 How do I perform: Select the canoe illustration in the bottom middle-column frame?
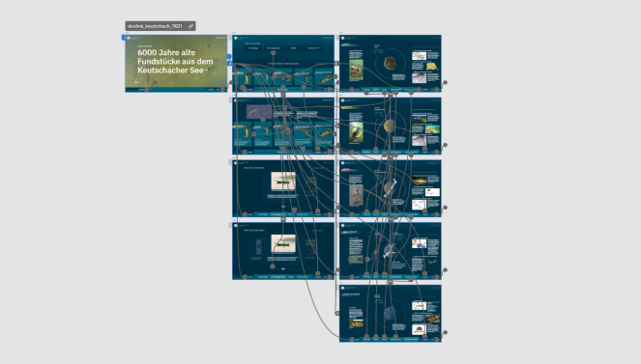click(x=283, y=243)
